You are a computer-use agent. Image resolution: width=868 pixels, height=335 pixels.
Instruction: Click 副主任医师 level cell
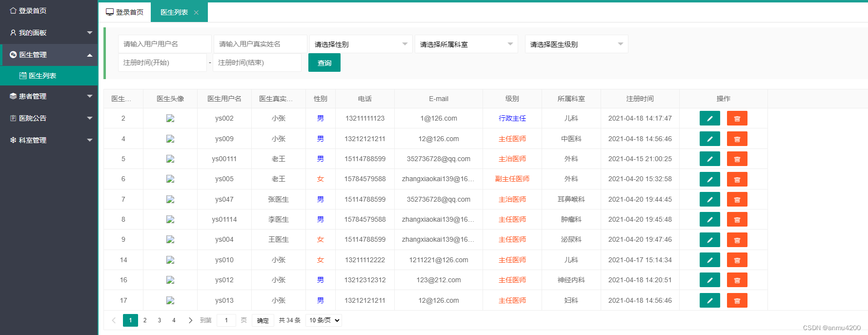tap(512, 179)
